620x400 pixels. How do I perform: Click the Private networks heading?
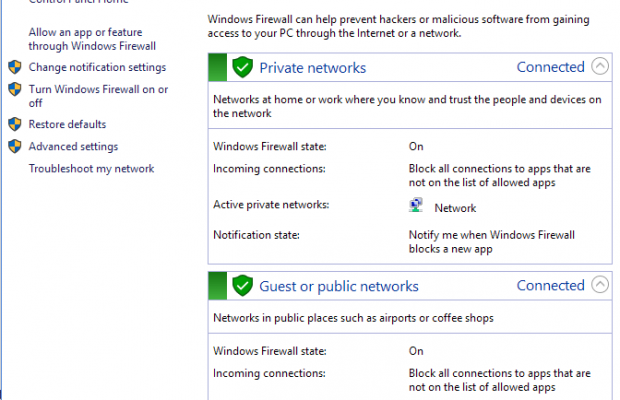[312, 68]
